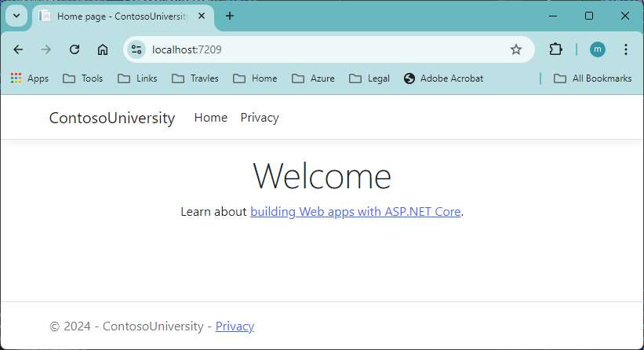Open the Tools bookmark folder
Image resolution: width=644 pixels, height=350 pixels.
point(82,78)
